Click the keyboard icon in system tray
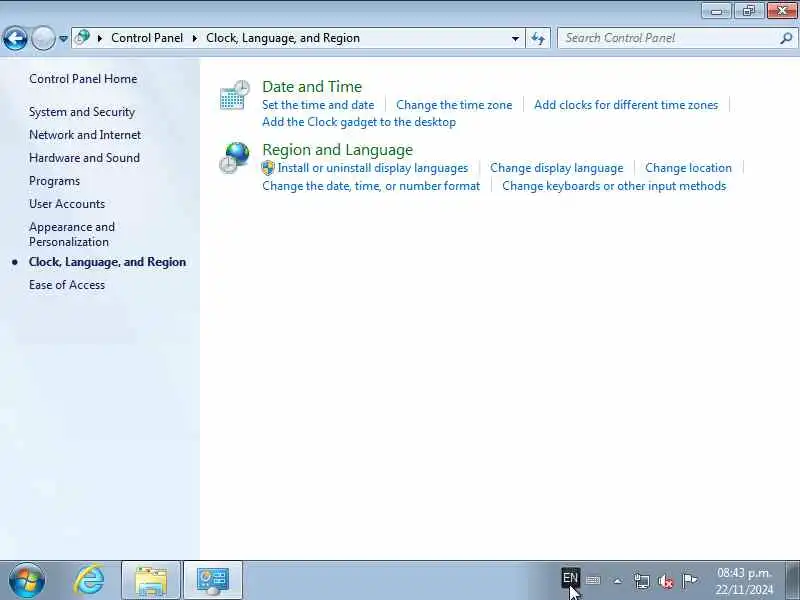 (593, 580)
